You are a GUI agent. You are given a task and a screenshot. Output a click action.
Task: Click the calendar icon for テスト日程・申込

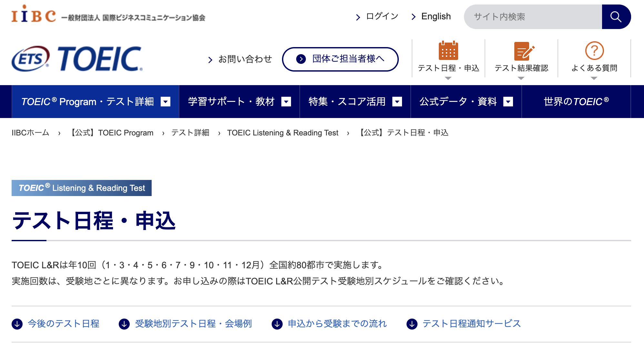[x=448, y=51]
